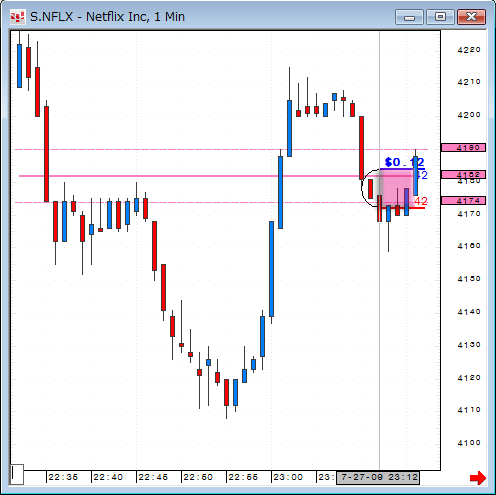Click the red stop-loss line below the pink zone

(x=403, y=208)
